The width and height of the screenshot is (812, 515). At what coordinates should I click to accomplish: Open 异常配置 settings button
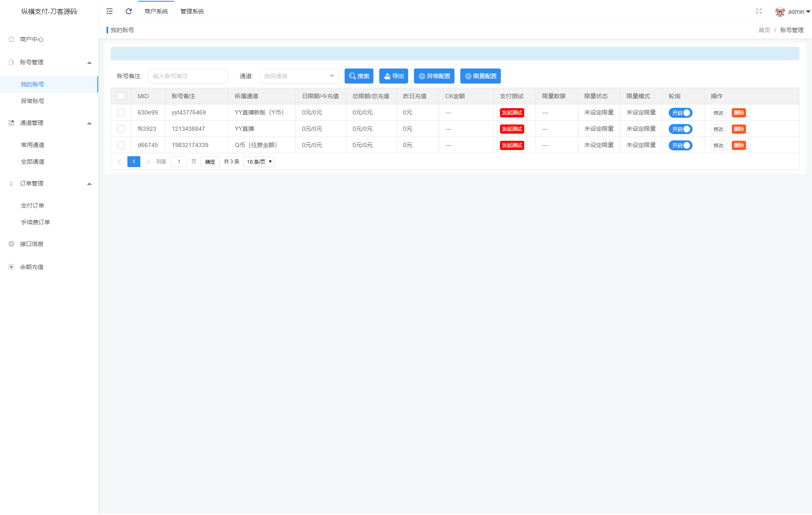(434, 76)
